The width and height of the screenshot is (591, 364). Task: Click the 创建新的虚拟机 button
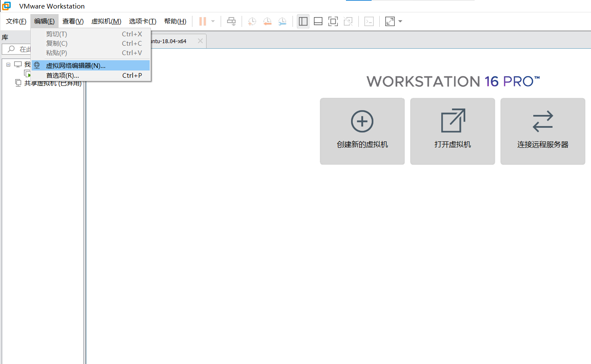(x=362, y=131)
